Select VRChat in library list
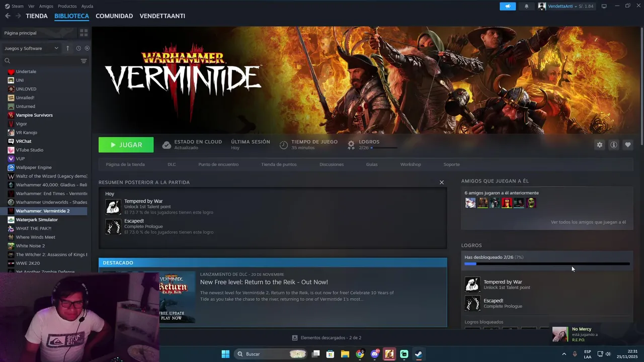The image size is (644, 362). [x=24, y=141]
